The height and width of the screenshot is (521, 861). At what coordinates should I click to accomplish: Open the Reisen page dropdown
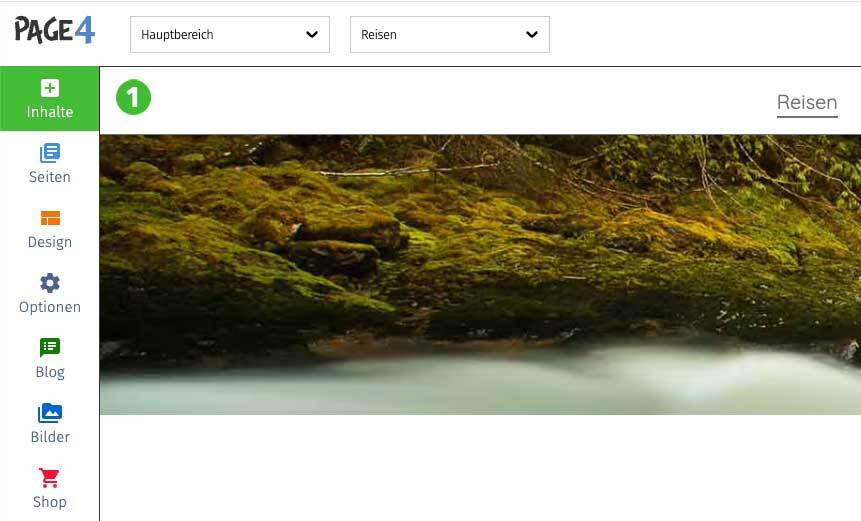[450, 35]
